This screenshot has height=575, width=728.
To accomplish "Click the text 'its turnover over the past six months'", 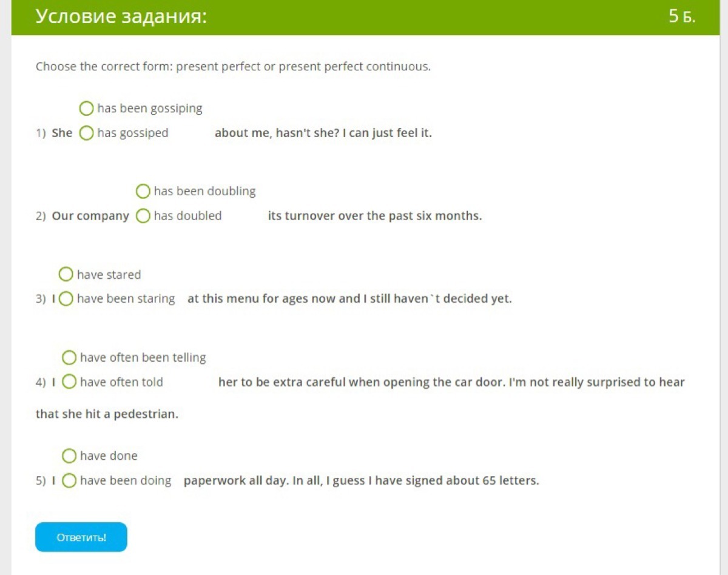I will 374,216.
